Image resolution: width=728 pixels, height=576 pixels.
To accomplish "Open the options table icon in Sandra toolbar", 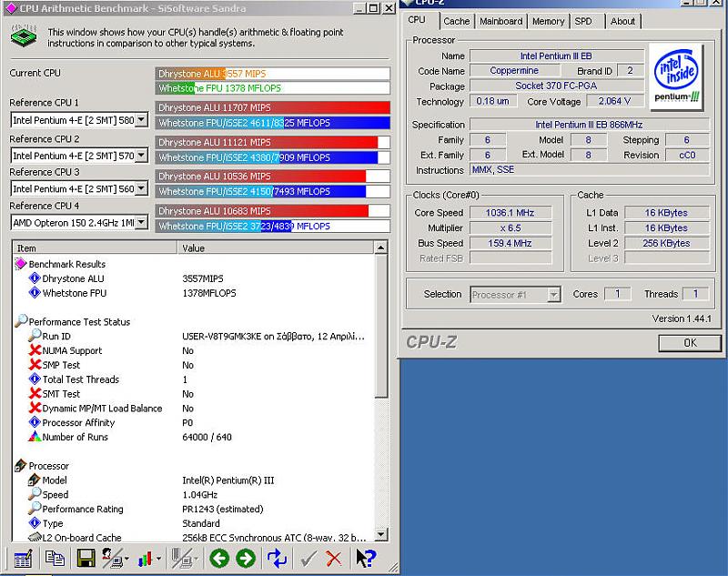I will click(x=23, y=559).
